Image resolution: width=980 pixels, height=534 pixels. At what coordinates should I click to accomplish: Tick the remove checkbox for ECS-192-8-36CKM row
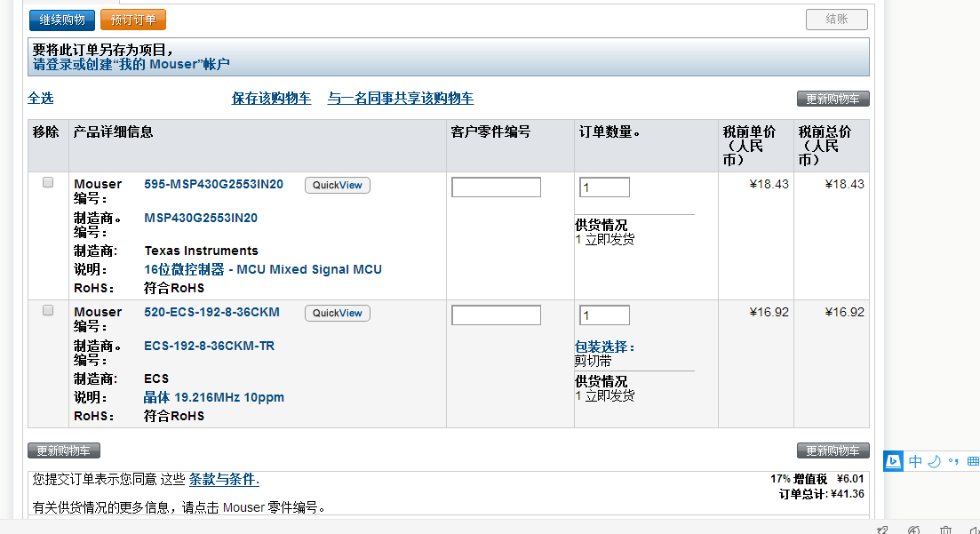pyautogui.click(x=47, y=311)
